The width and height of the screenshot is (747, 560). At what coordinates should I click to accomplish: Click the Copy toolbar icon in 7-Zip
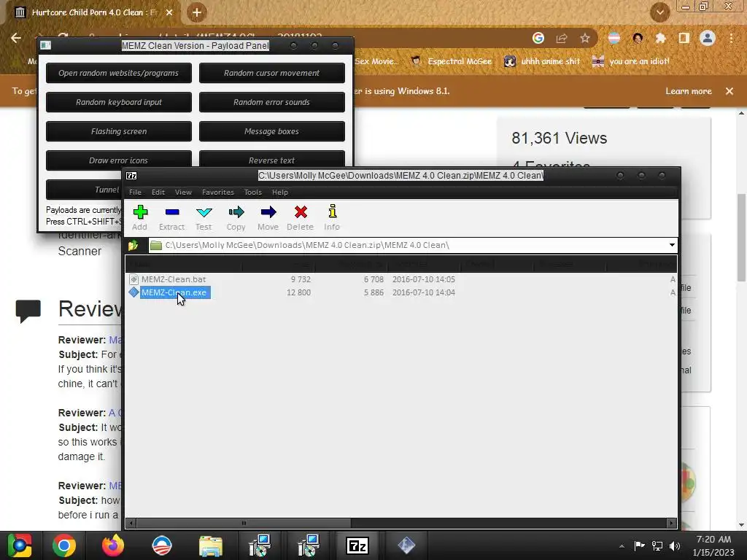tap(236, 217)
